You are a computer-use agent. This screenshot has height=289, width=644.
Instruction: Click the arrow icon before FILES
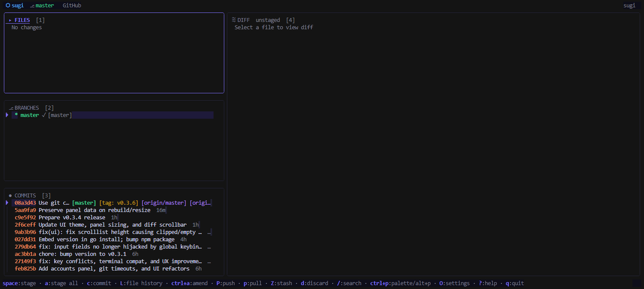[x=10, y=20]
